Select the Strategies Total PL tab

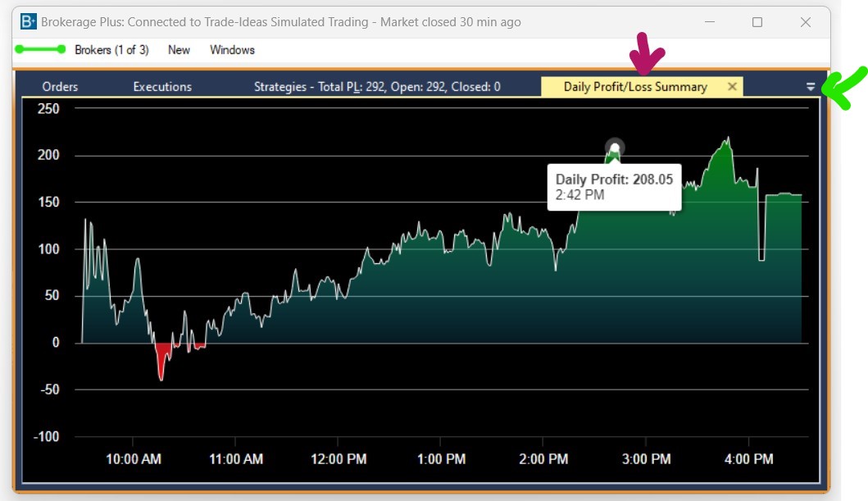377,87
